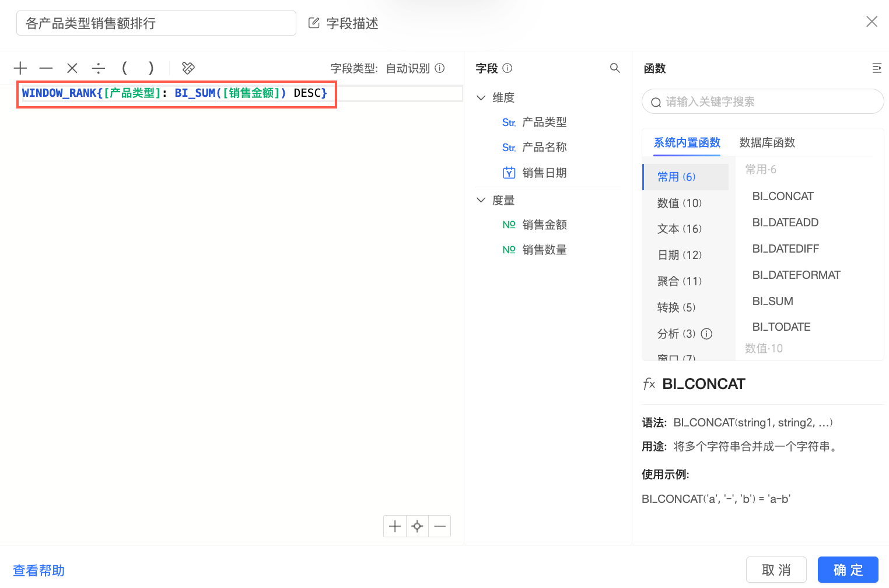Select the 文本 (16) function category

[685, 229]
